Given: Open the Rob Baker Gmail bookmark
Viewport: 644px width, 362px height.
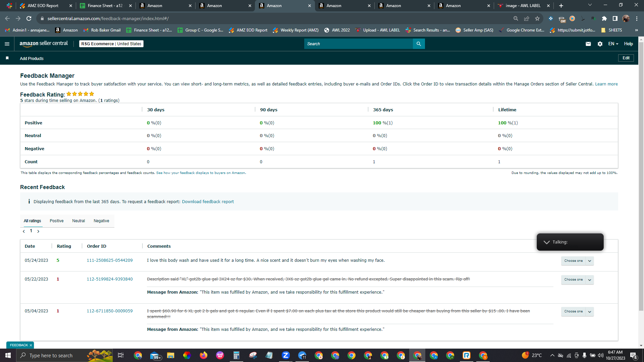Looking at the screenshot, I should (102, 30).
